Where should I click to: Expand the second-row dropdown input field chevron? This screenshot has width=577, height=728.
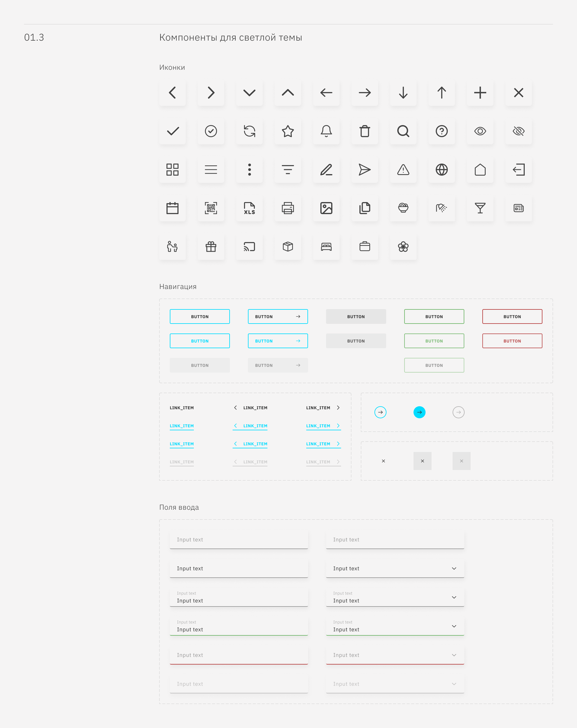tap(454, 568)
